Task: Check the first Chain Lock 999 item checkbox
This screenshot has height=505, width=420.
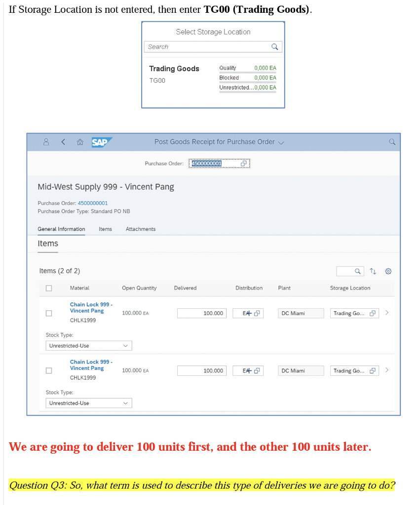Action: 49,313
